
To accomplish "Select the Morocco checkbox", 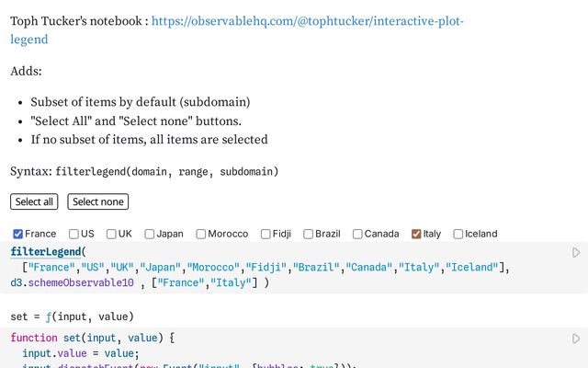I will coord(201,234).
